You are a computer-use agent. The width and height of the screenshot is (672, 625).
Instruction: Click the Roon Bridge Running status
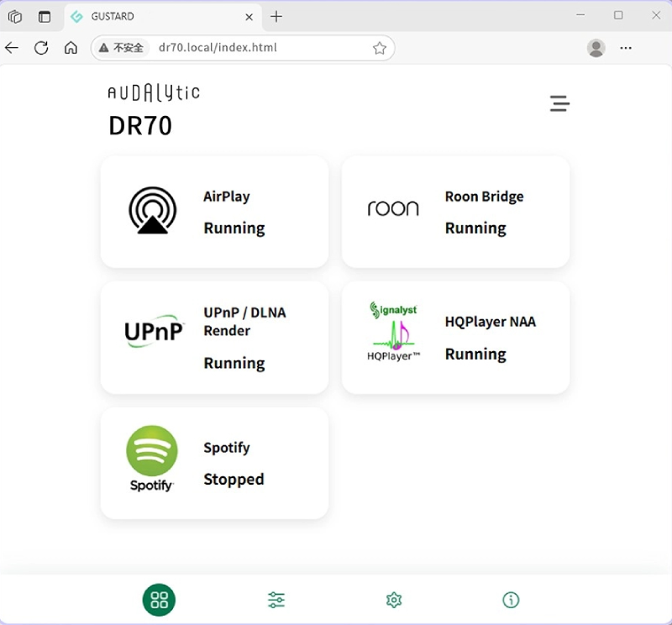pyautogui.click(x=475, y=228)
